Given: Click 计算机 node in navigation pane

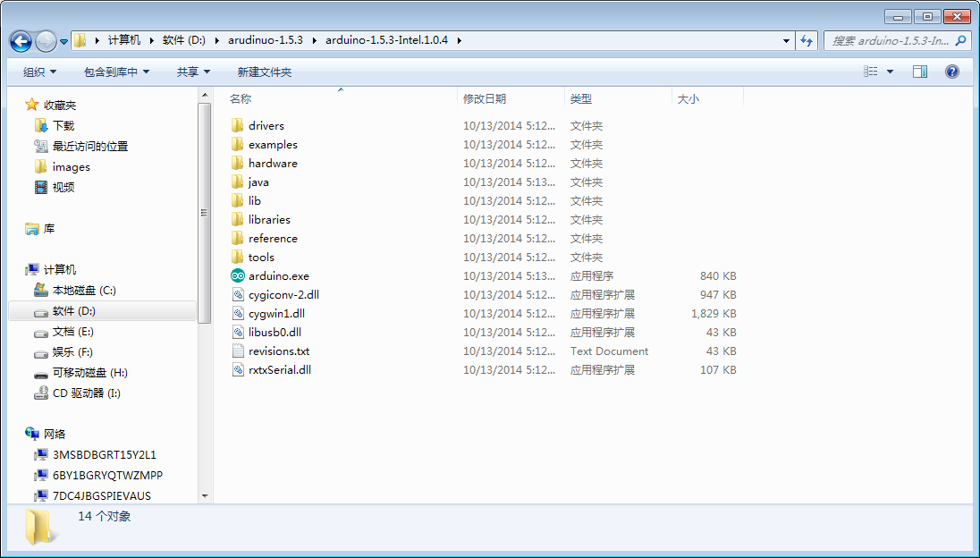Looking at the screenshot, I should [x=60, y=269].
